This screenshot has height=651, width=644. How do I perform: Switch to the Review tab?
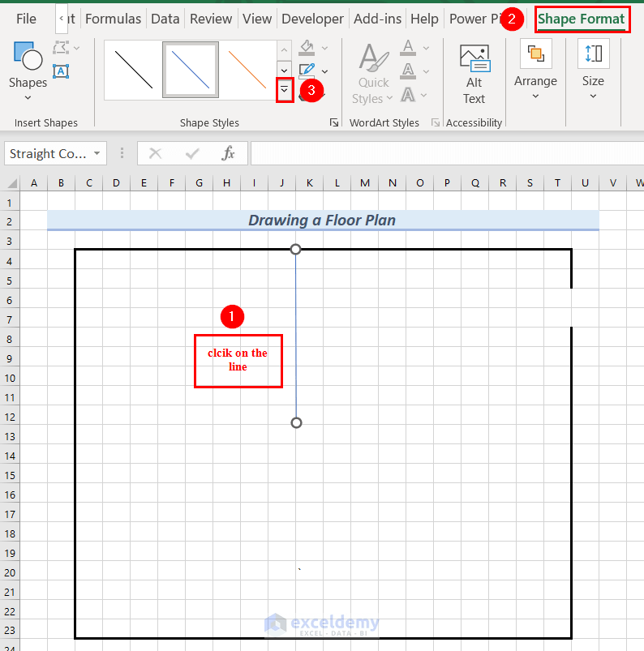click(x=211, y=19)
